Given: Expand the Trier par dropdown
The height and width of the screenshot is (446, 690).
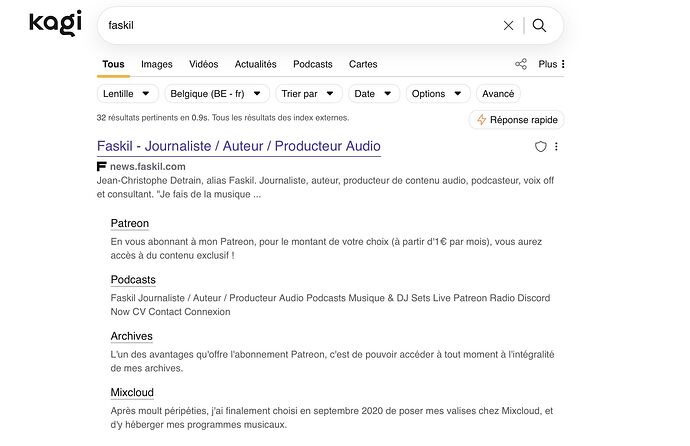Looking at the screenshot, I should pos(308,94).
